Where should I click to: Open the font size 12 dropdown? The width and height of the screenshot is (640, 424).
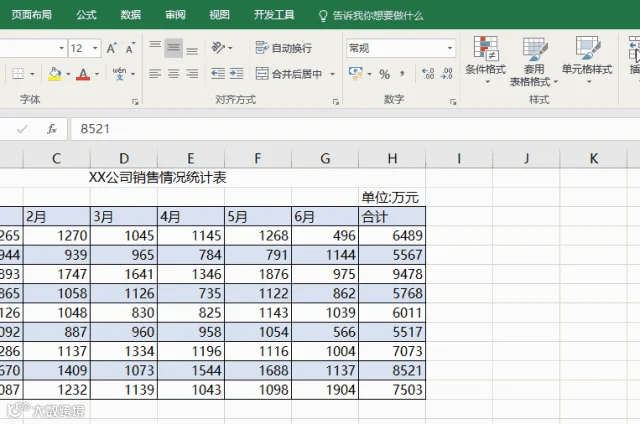tap(95, 48)
